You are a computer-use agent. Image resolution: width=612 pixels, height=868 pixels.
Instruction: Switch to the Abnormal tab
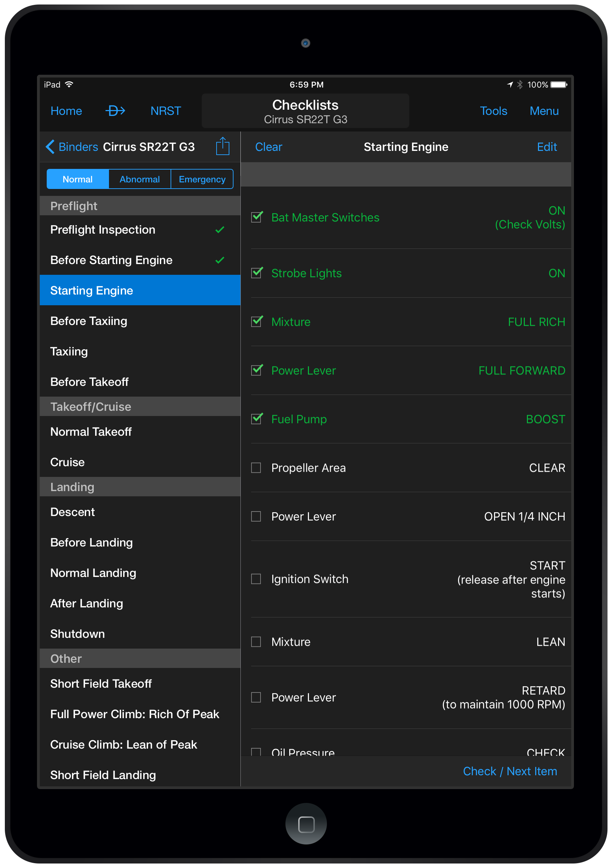pyautogui.click(x=139, y=179)
